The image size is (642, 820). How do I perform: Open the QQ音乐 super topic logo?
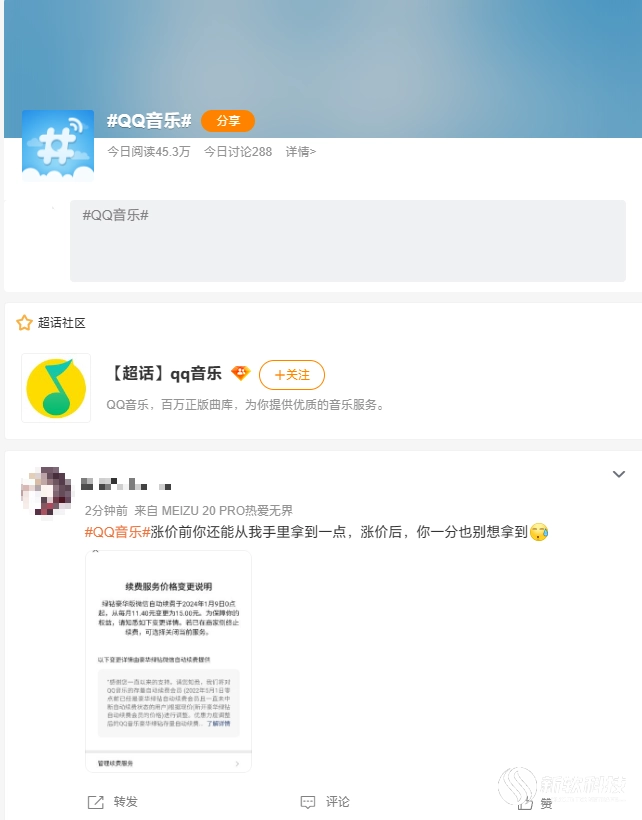[56, 388]
